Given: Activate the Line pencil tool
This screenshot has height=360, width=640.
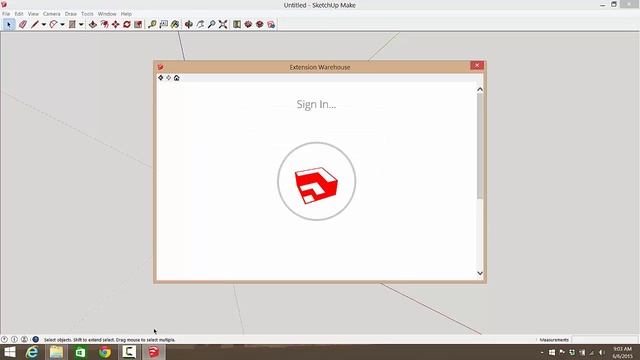Looking at the screenshot, I should pos(35,24).
